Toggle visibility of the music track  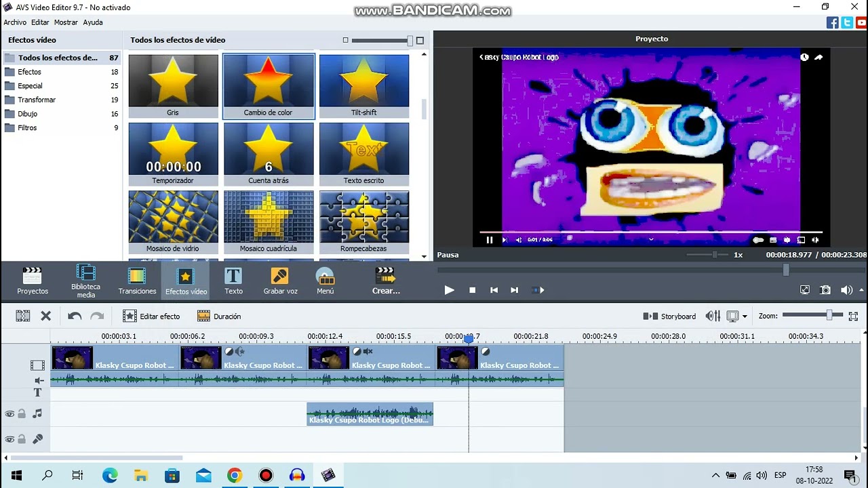[9, 414]
